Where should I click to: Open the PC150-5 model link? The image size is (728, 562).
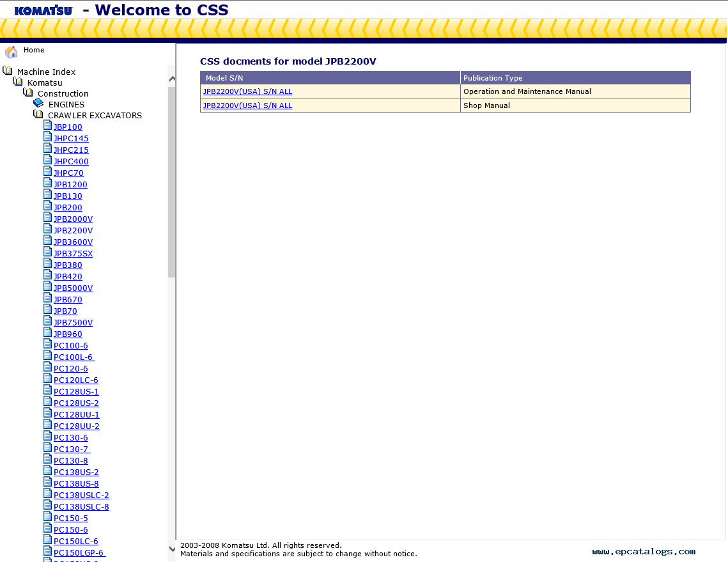click(x=70, y=519)
